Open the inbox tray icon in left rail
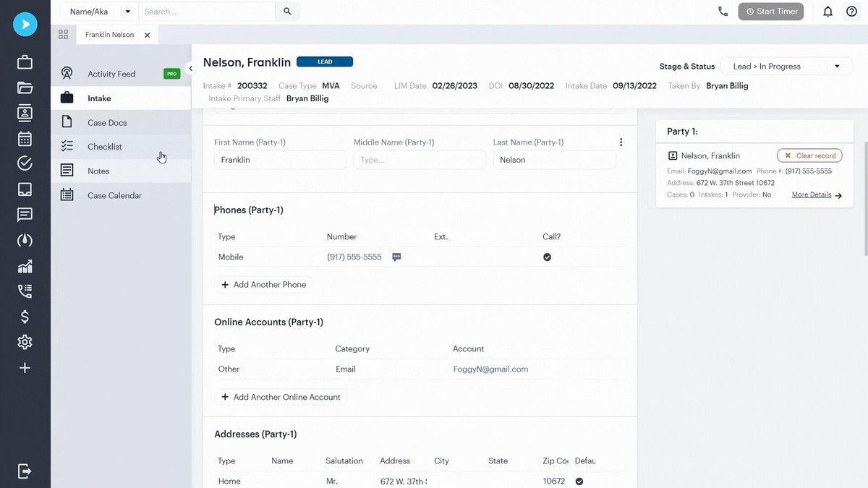868x488 pixels. pos(25,189)
